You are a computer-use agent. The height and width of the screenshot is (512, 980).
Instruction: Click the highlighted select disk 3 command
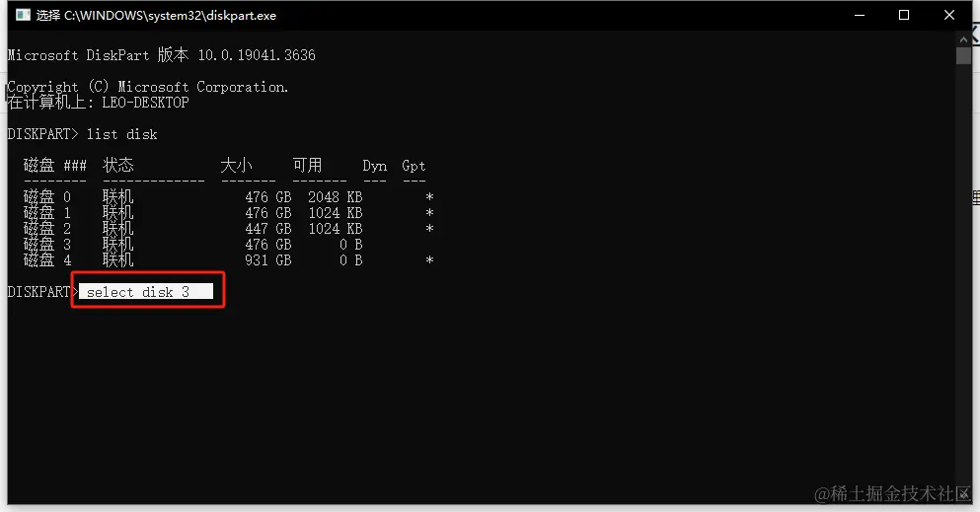pos(146,292)
